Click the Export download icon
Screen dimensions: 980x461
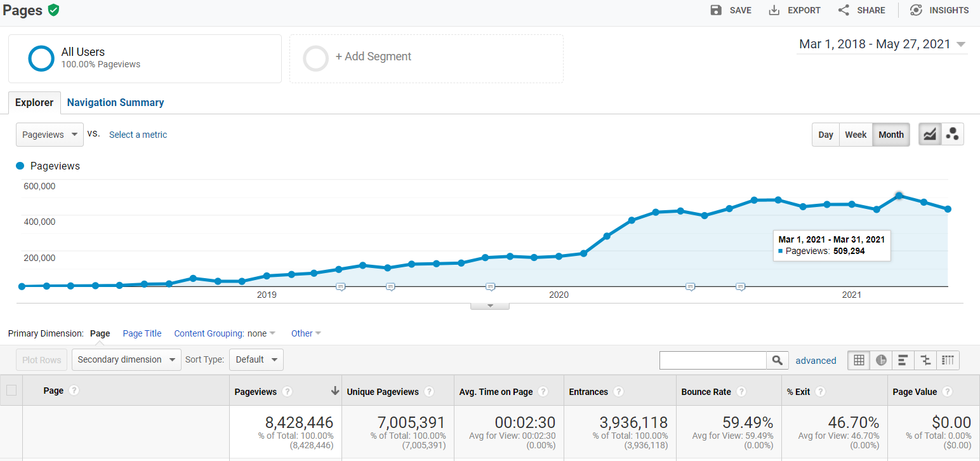(x=774, y=10)
